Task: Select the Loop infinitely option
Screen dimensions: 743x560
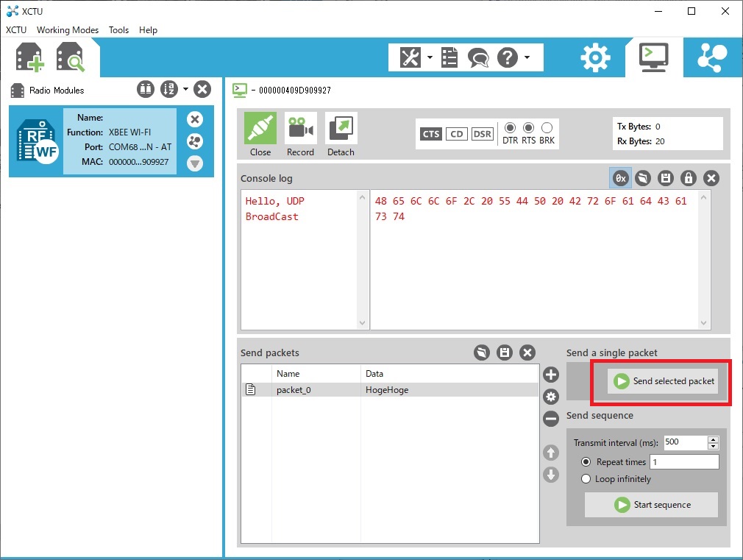Action: (586, 479)
